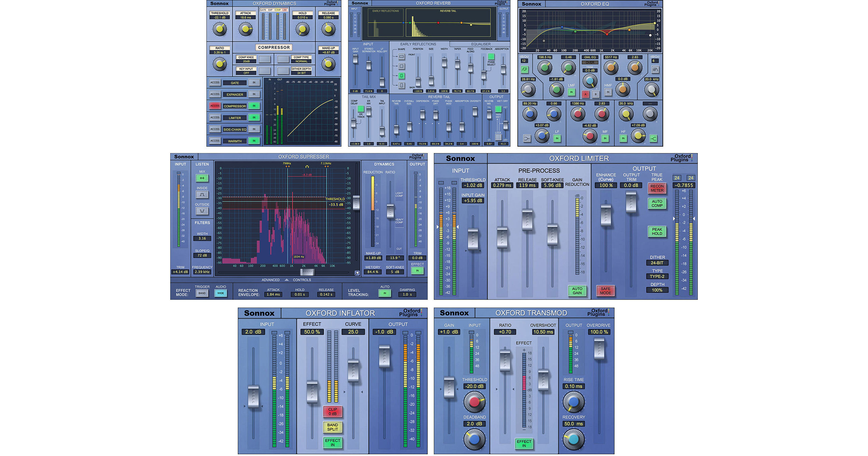Click the Curve fader in Oxford Inflator
This screenshot has width=868, height=456.
[353, 370]
